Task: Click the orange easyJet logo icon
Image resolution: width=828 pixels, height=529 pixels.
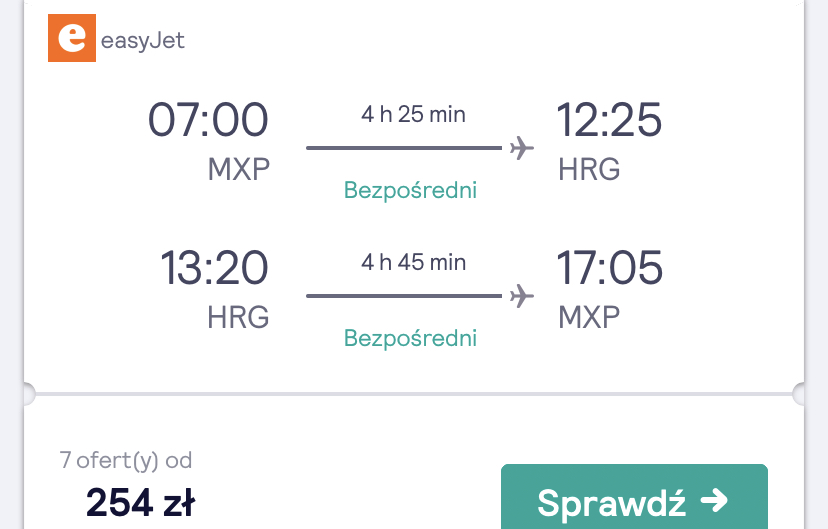Action: (72, 38)
